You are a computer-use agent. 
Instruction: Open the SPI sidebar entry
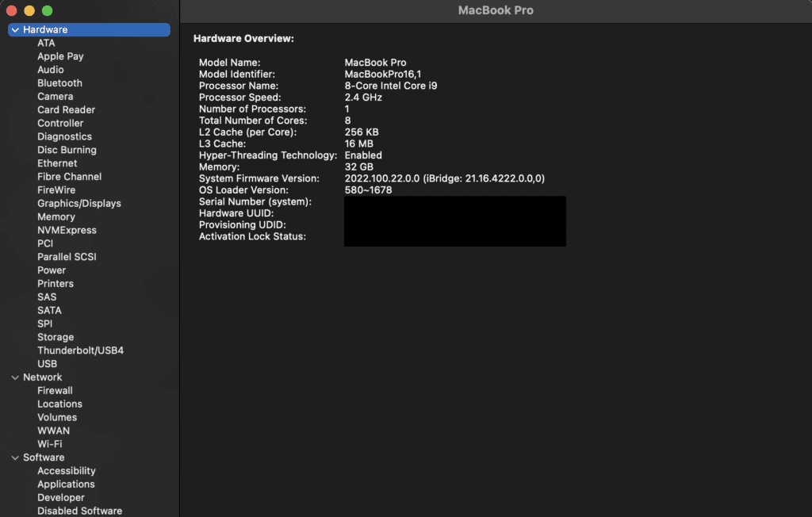44,324
